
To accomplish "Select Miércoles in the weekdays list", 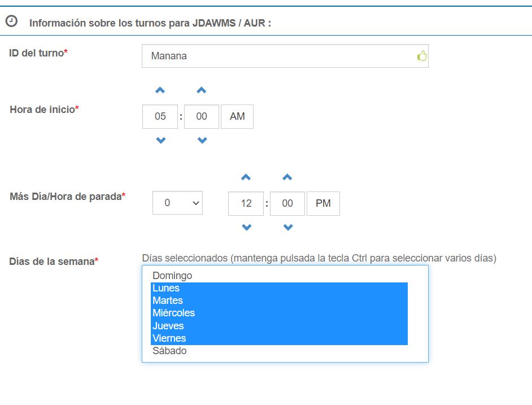I will 173,313.
